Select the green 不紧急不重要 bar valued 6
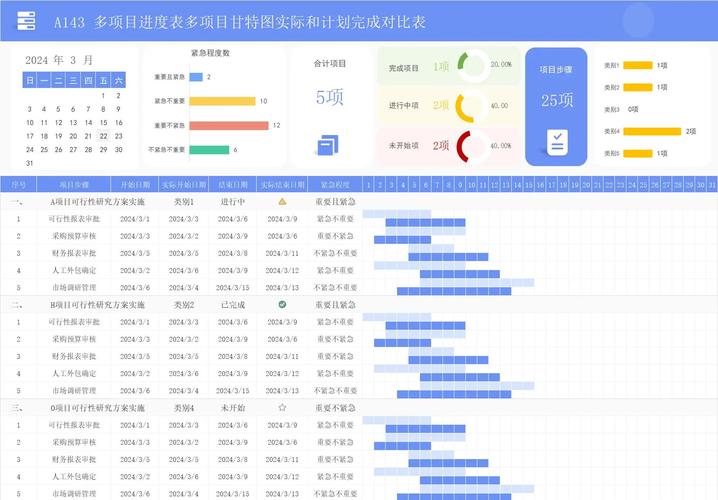Viewport: 718px width, 500px height. click(x=209, y=150)
